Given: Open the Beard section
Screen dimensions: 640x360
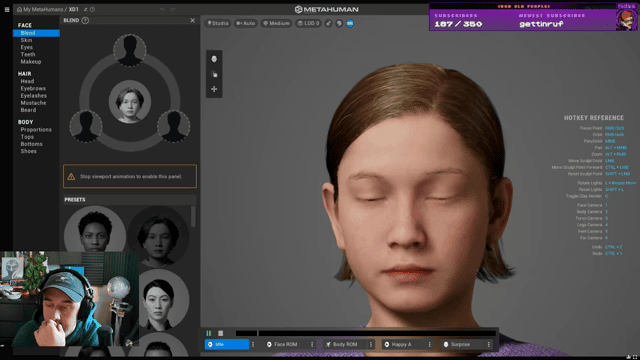Looking at the screenshot, I should click(29, 110).
